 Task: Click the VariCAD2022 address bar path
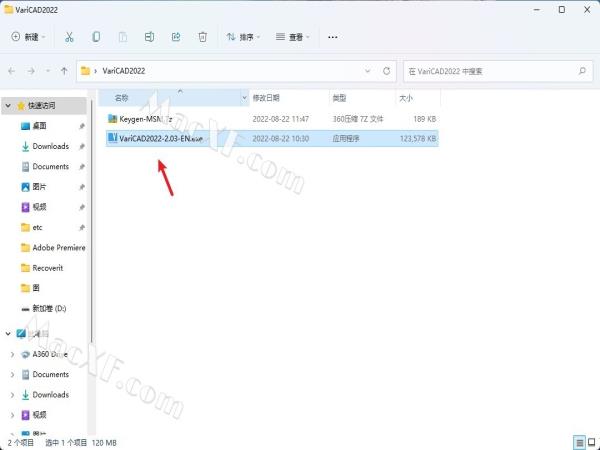pyautogui.click(x=124, y=71)
